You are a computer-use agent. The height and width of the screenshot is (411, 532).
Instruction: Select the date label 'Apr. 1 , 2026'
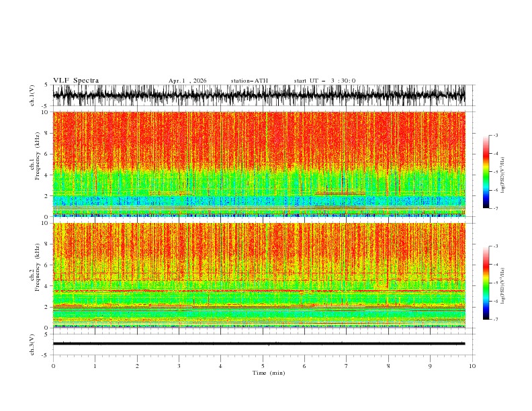187,81
